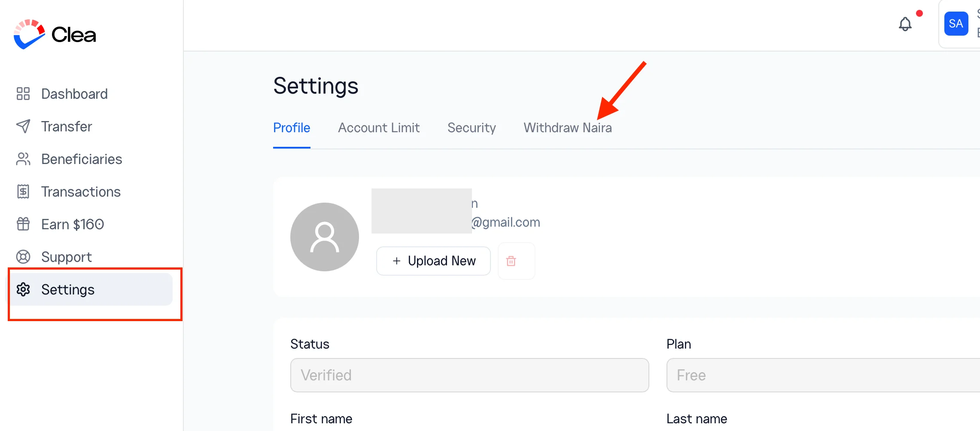
Task: Click the Transfer paper-plane icon
Action: [x=23, y=126]
